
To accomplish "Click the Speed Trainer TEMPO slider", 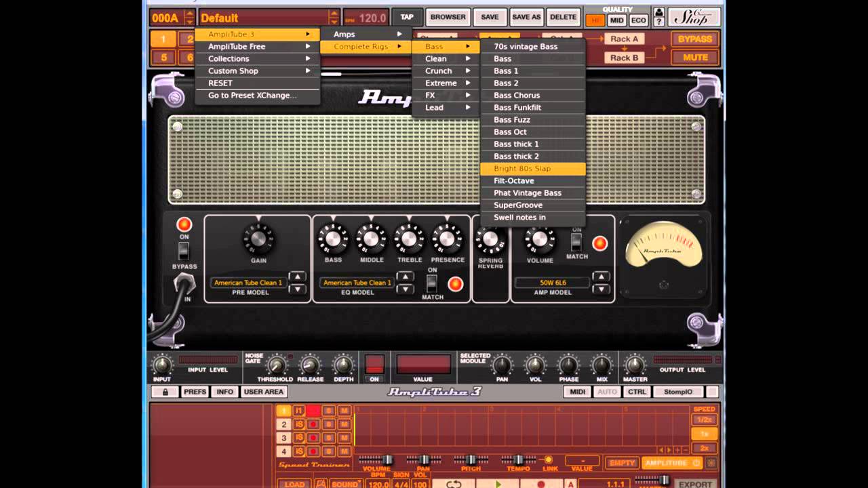I will click(x=519, y=460).
